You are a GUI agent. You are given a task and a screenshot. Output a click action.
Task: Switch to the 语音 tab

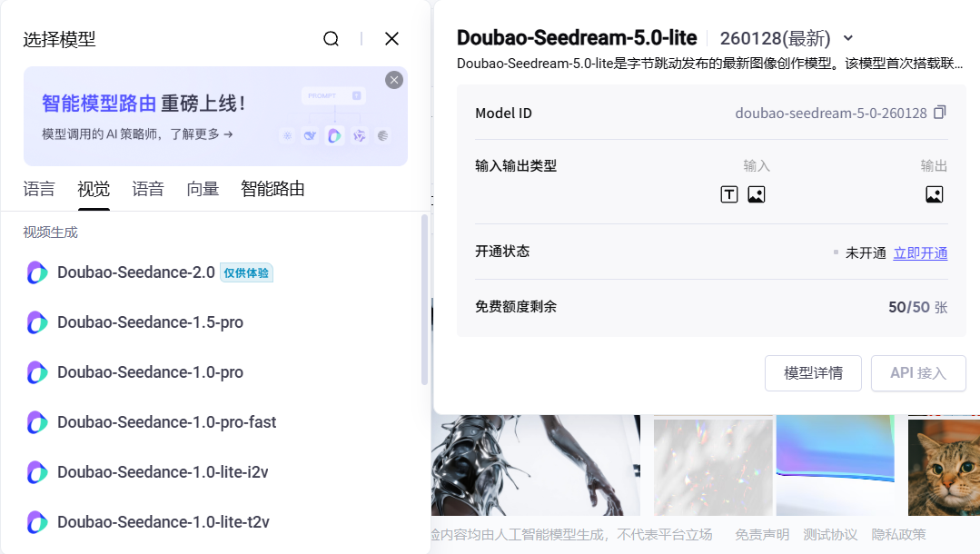click(x=148, y=189)
